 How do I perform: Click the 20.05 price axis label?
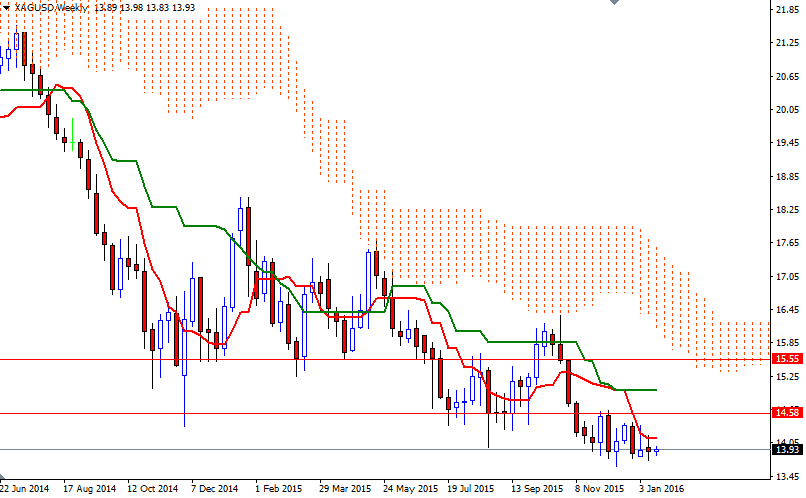click(787, 109)
